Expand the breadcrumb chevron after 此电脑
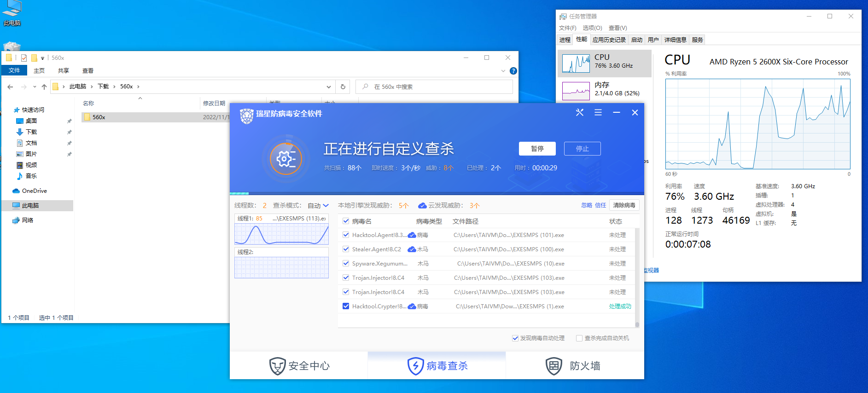The width and height of the screenshot is (868, 393). [x=92, y=87]
